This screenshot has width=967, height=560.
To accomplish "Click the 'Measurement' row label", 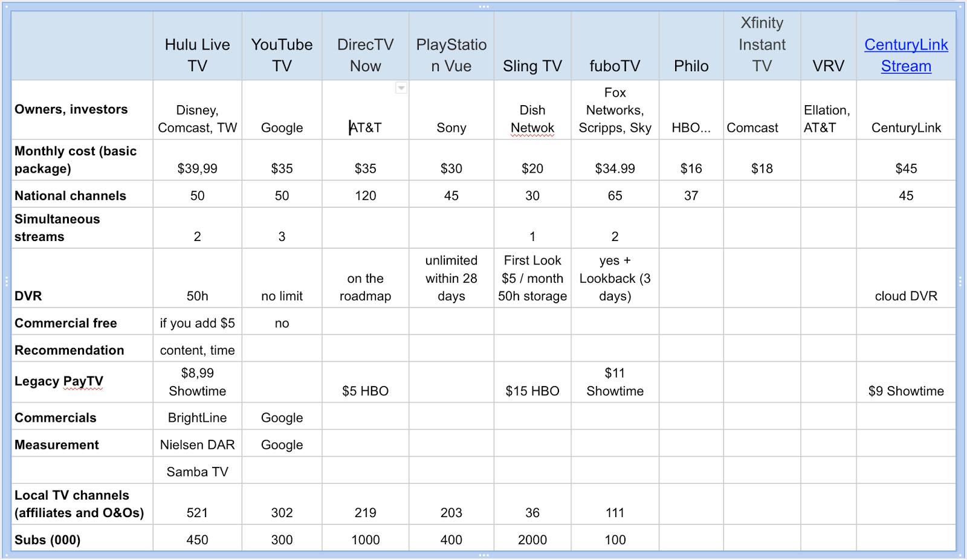I will [57, 445].
